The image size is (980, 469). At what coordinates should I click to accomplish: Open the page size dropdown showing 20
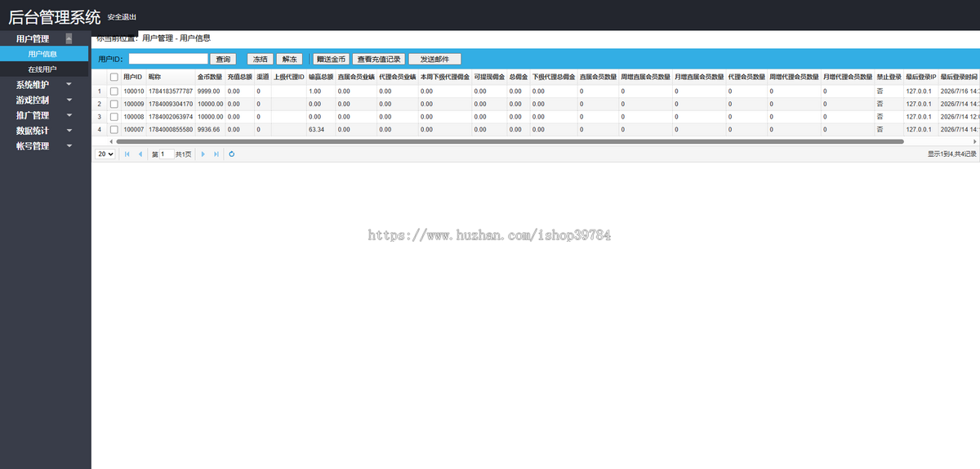click(105, 154)
